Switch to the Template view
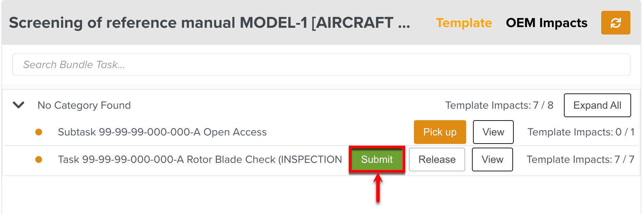Screen dimensions: 644x214 tap(464, 23)
